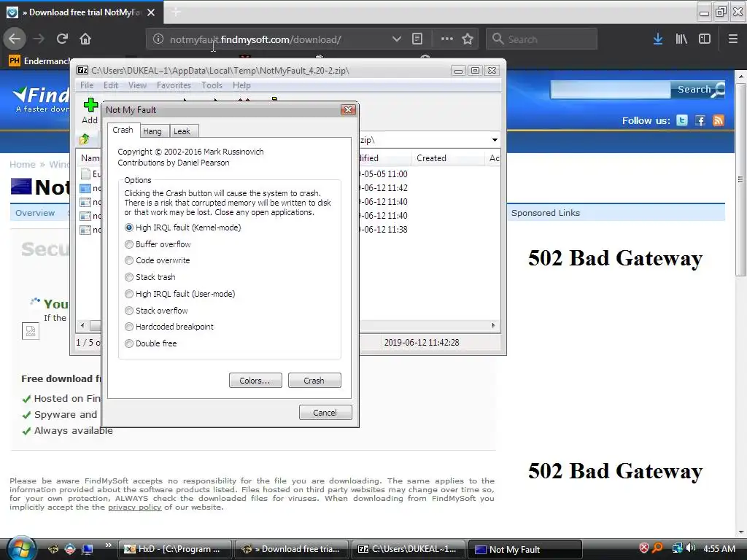
Task: Expand the 7-Zip path dropdown arrow
Action: coord(495,140)
